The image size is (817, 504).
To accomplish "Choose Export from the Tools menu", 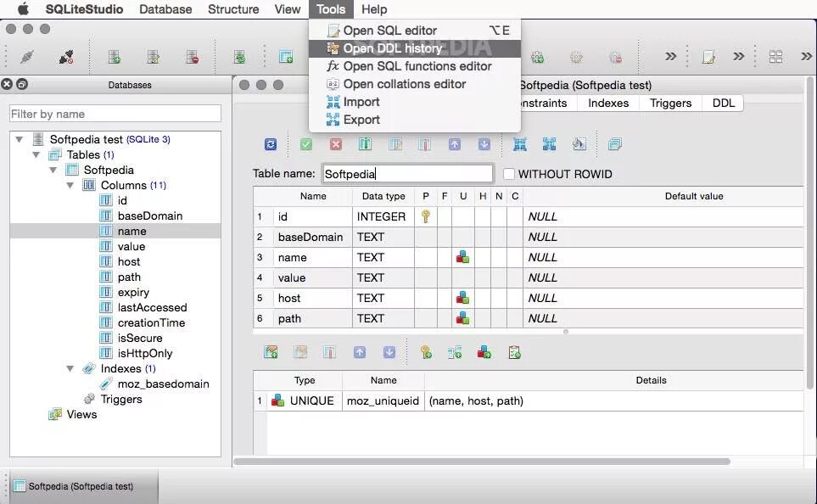I will click(x=415, y=120).
